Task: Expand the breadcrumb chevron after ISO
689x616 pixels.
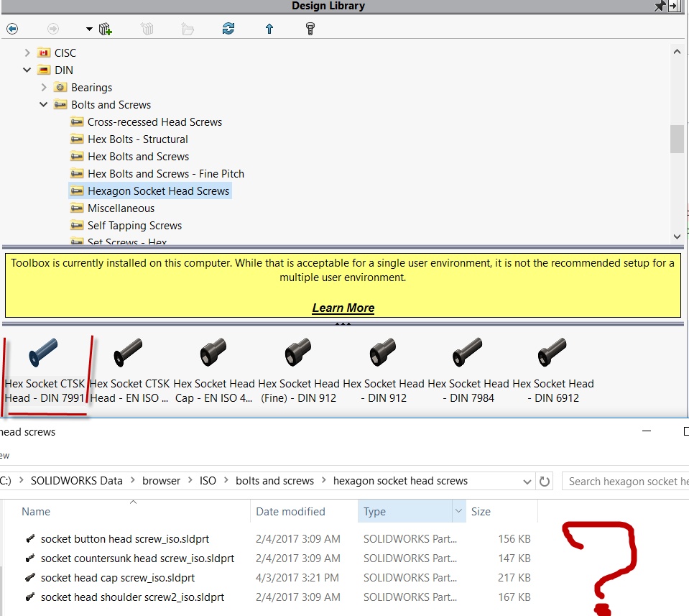Action: (226, 480)
